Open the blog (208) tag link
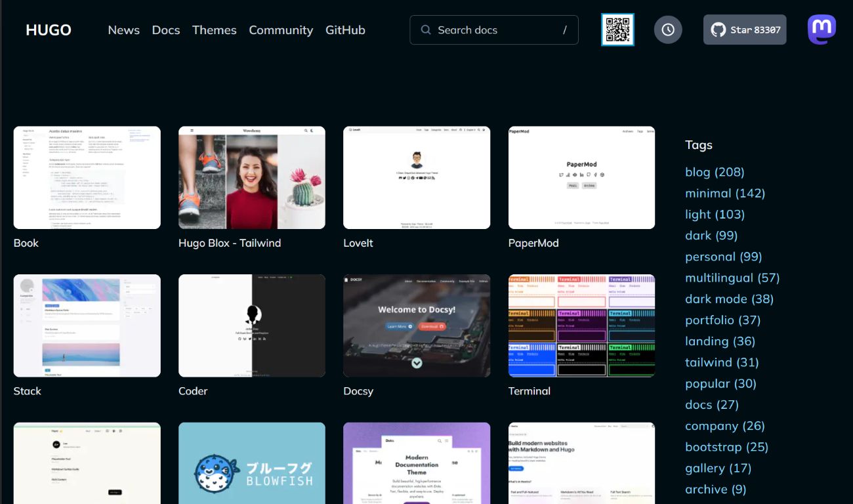Image resolution: width=853 pixels, height=504 pixels. [715, 171]
